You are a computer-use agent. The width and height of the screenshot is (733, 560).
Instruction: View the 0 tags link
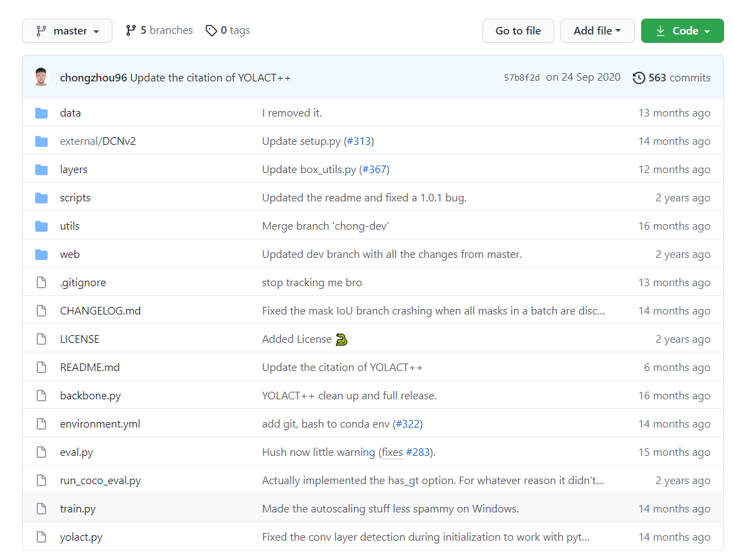tap(228, 30)
